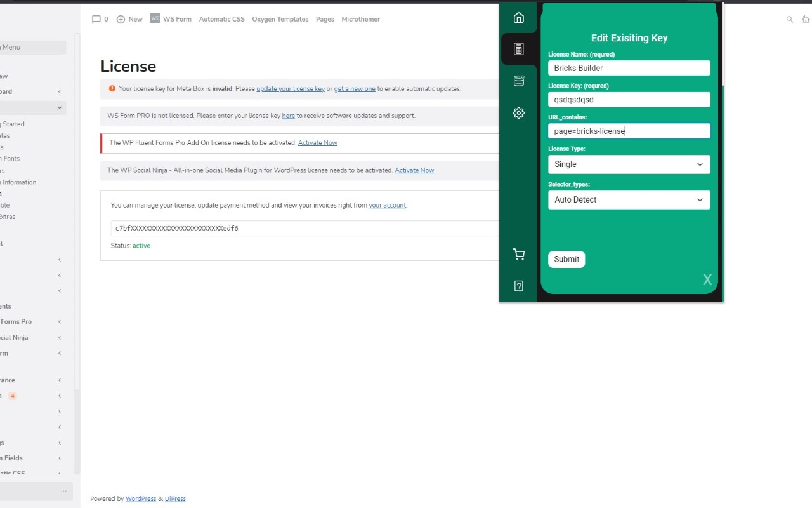812x508 pixels.
Task: Open Microthemer in the admin bar
Action: (360, 19)
